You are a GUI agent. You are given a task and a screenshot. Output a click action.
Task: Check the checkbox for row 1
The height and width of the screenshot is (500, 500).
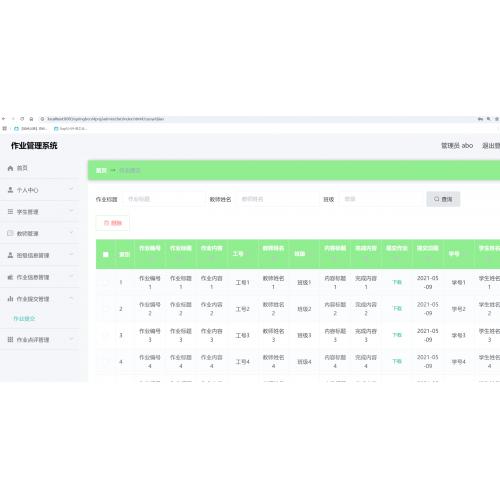(x=106, y=282)
